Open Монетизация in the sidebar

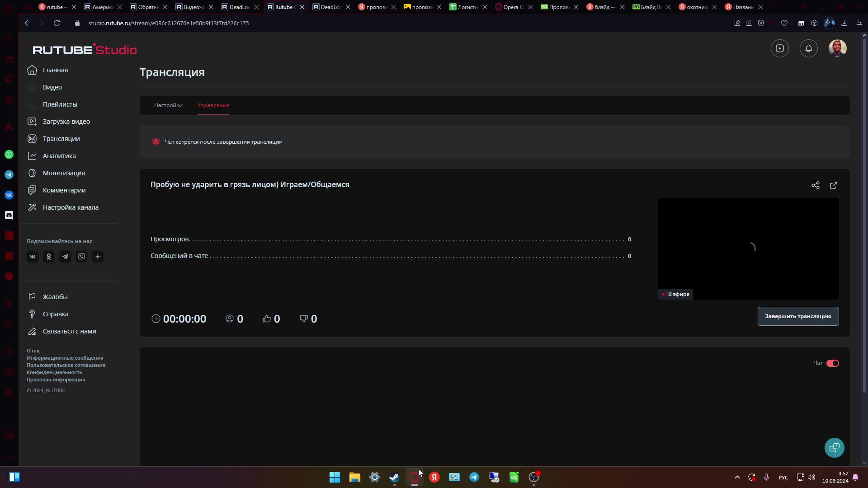click(64, 173)
